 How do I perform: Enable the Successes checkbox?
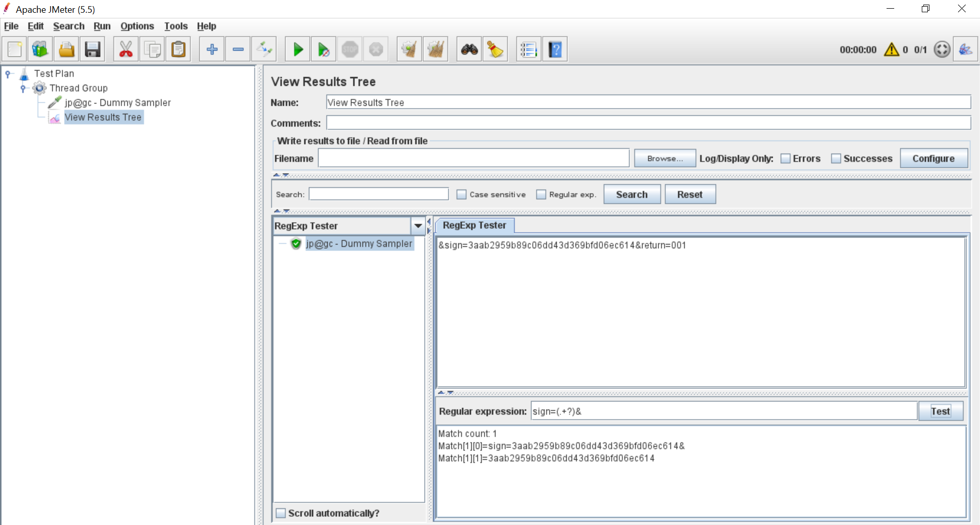[836, 159]
